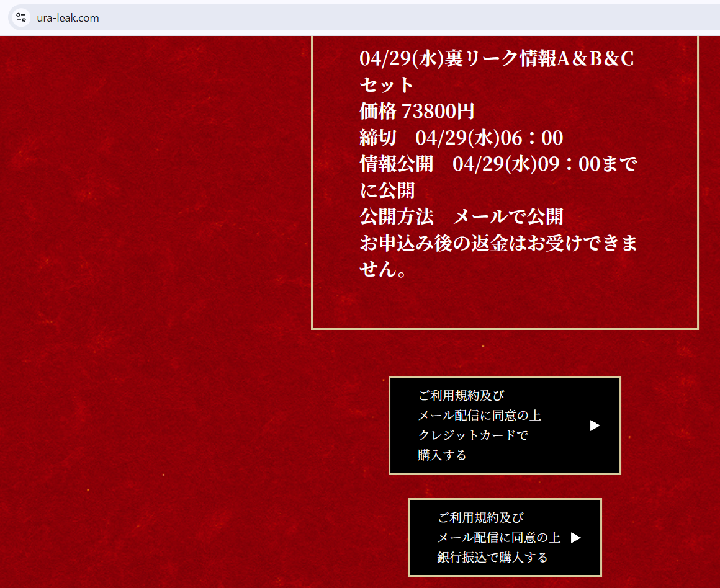Click the title 04/29(水)裏リーク情報A&B&C
This screenshot has height=588, width=720.
coord(497,59)
